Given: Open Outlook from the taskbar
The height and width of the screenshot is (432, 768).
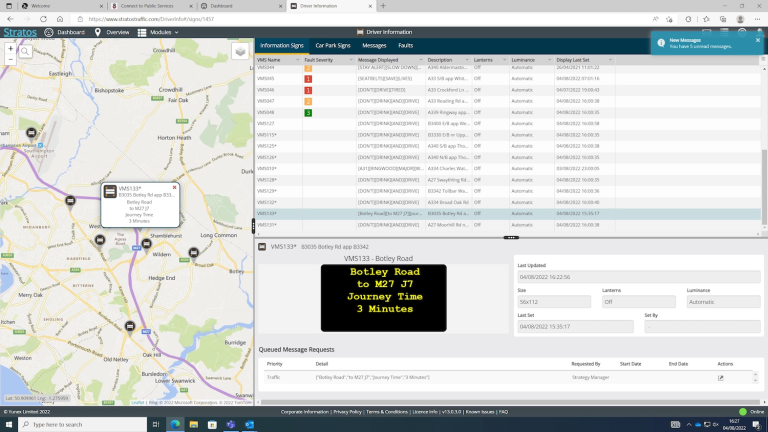Looking at the screenshot, I should [249, 424].
